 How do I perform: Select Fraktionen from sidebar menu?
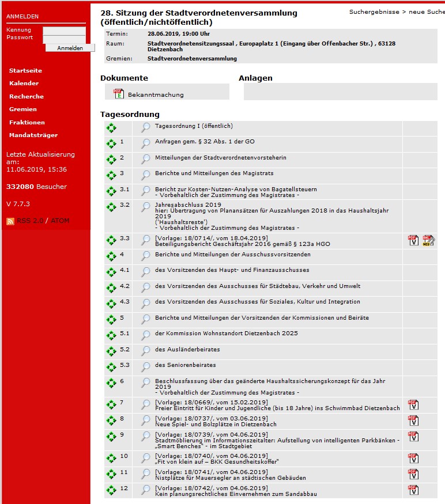(27, 122)
